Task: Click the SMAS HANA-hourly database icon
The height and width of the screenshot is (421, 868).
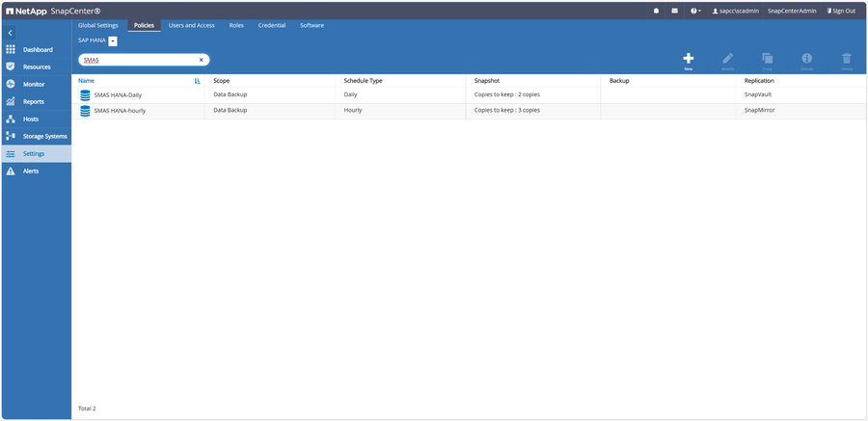Action: click(x=85, y=111)
